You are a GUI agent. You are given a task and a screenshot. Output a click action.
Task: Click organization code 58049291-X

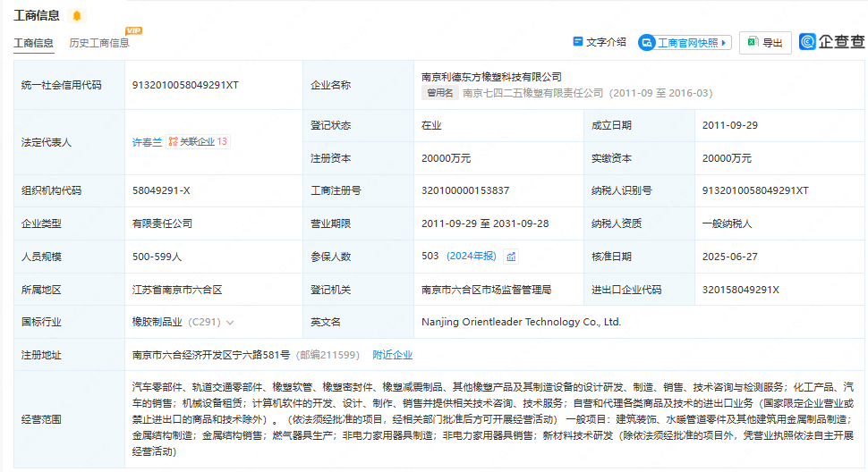(x=161, y=190)
